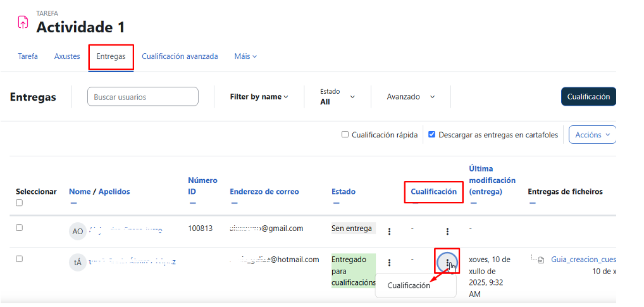Expand the 'Filter by name' dropdown
Image resolution: width=644 pixels, height=307 pixels.
(259, 97)
